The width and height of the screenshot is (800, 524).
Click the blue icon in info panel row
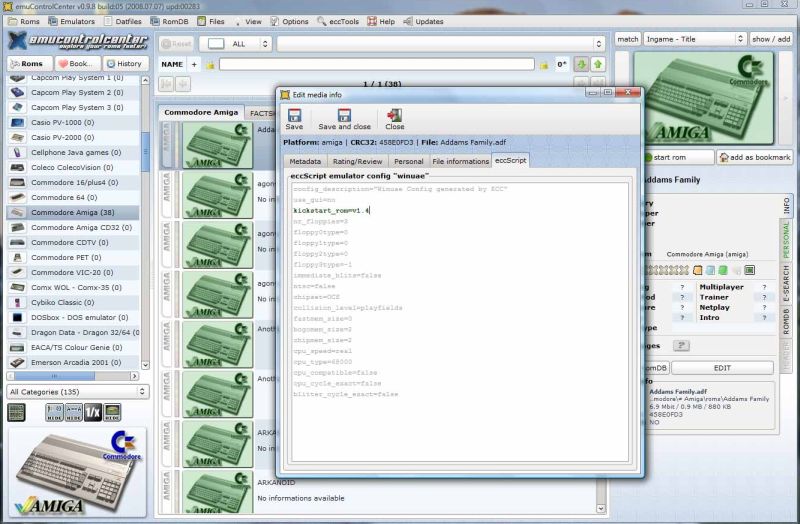click(710, 270)
